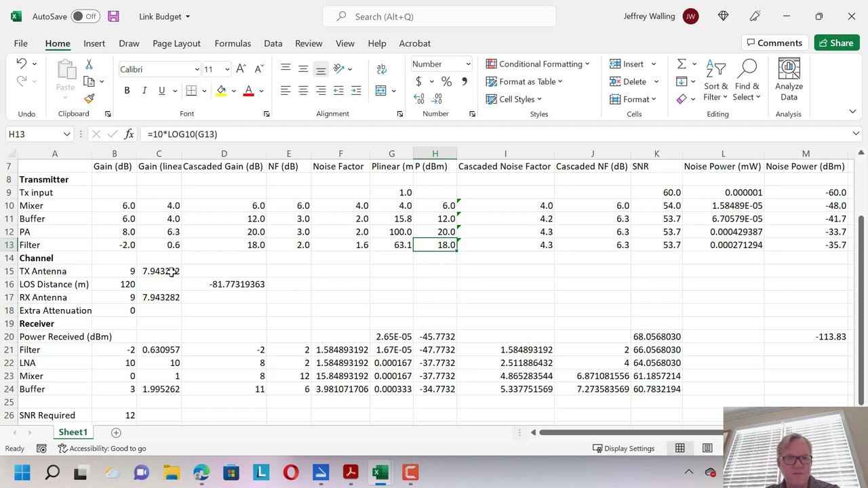
Task: Toggle the AutoSave switch
Action: [x=85, y=16]
